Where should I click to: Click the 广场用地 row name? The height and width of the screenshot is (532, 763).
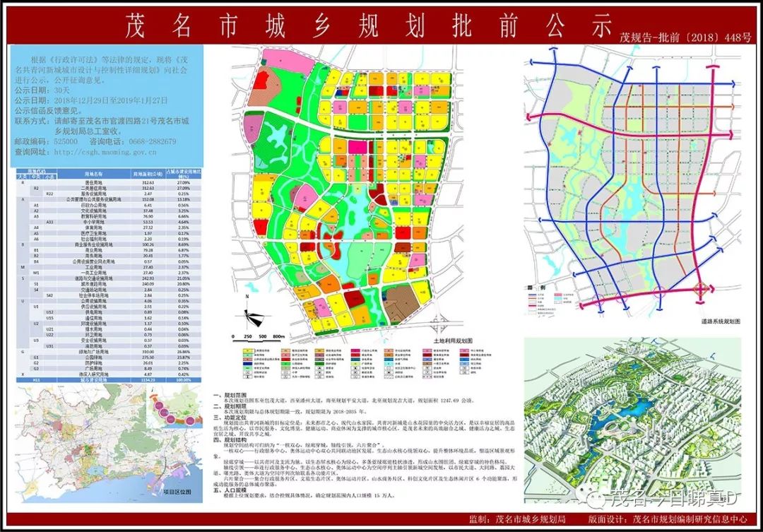coord(93,369)
